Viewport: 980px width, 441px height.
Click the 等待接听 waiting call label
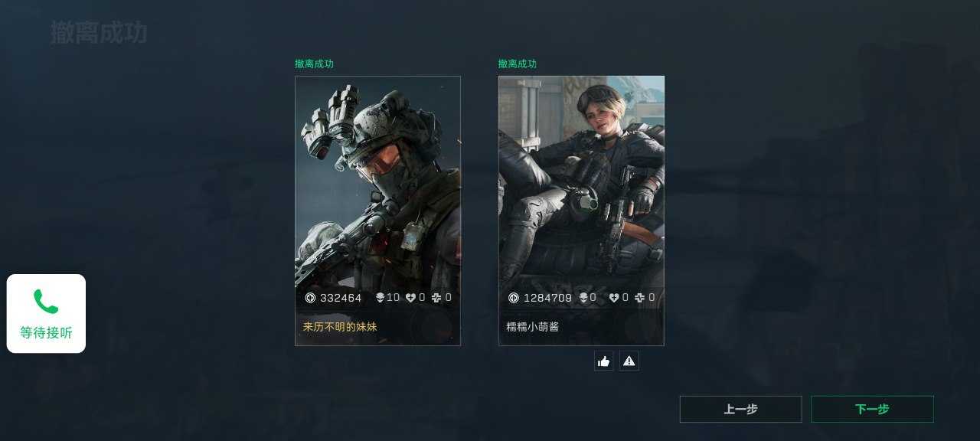click(x=46, y=333)
